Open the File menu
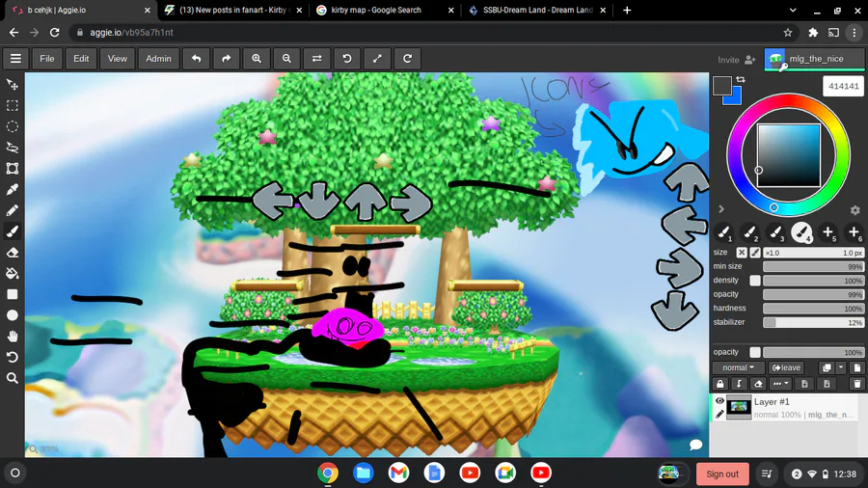This screenshot has height=488, width=868. point(47,59)
